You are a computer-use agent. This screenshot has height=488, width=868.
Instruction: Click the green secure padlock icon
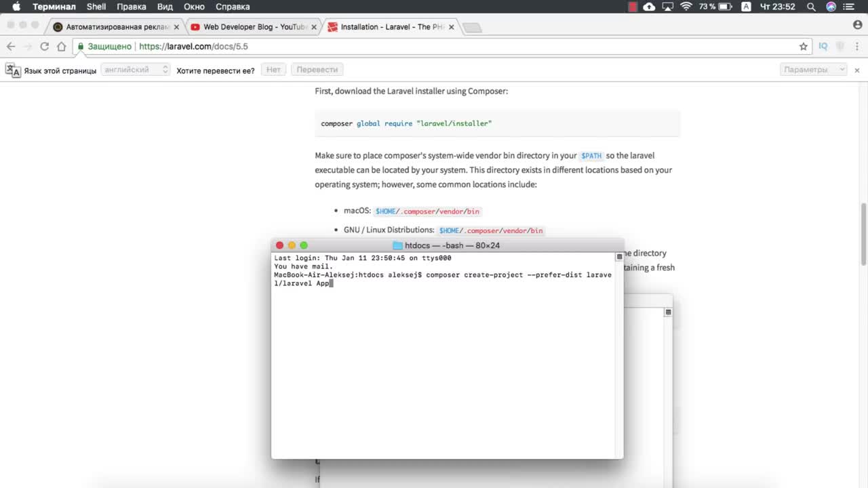(81, 47)
